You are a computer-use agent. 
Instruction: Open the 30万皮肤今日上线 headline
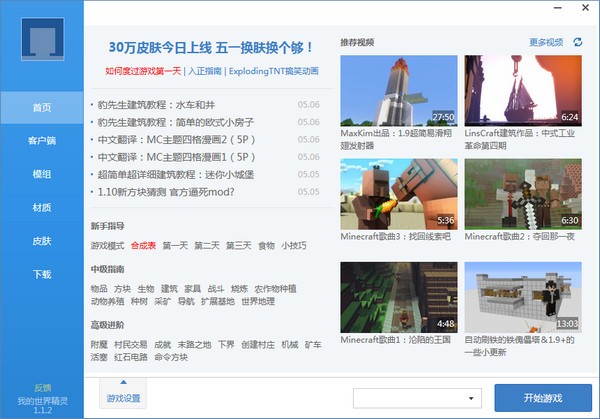click(211, 48)
